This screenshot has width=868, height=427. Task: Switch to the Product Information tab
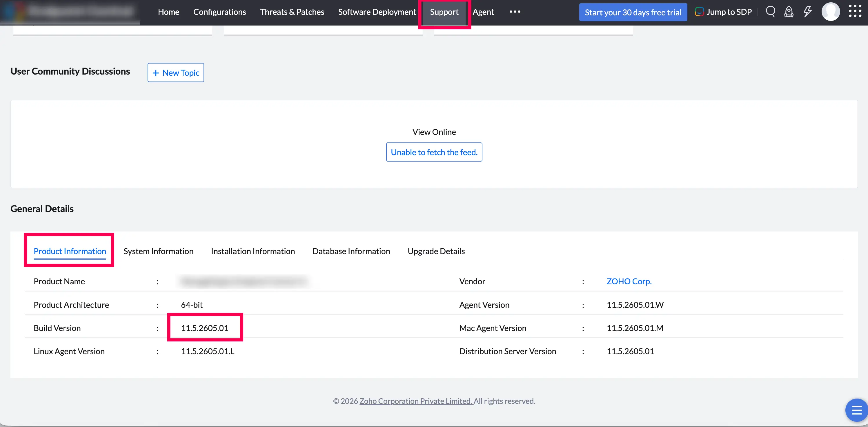click(x=70, y=251)
